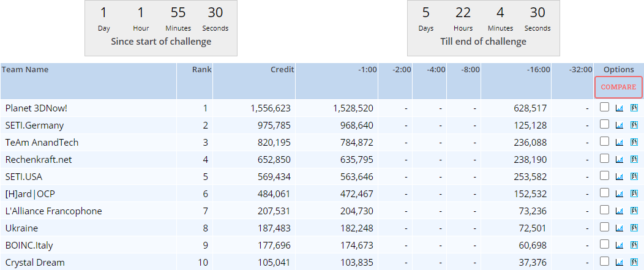Open the stats table icon for Ukraine
This screenshot has width=644, height=270.
[x=634, y=228]
